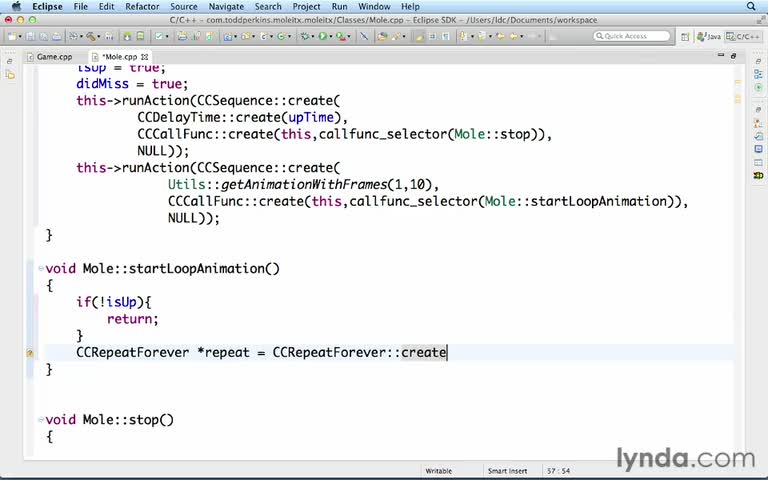Click the green Make Target view icon
Screen dimensions: 768x480
coord(758,88)
